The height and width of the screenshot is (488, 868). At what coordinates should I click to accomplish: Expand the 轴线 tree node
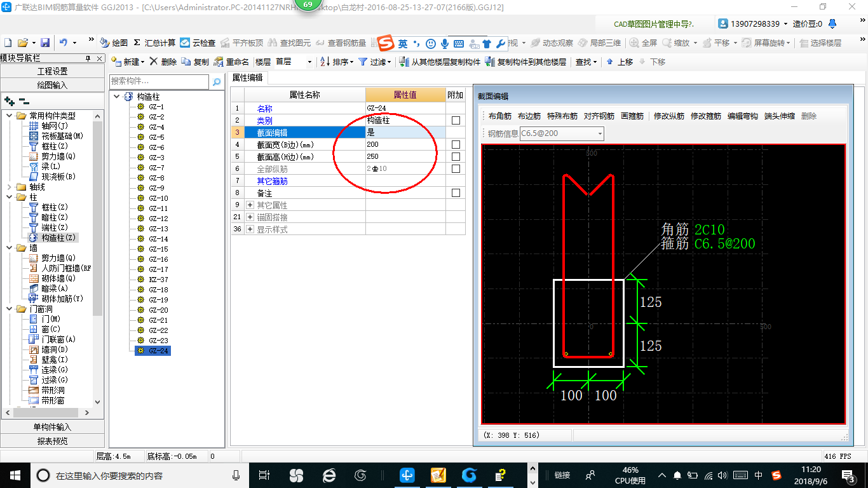click(9, 187)
